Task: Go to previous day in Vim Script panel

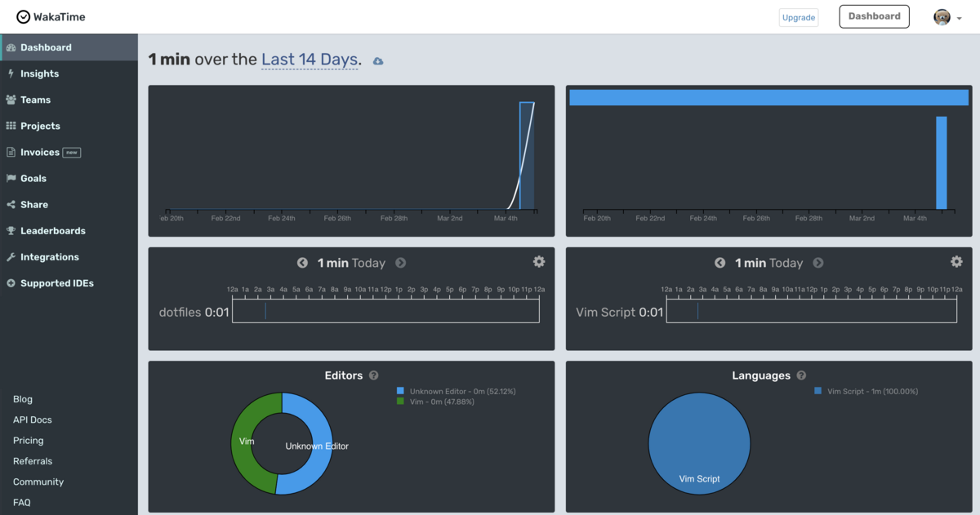Action: tap(719, 263)
